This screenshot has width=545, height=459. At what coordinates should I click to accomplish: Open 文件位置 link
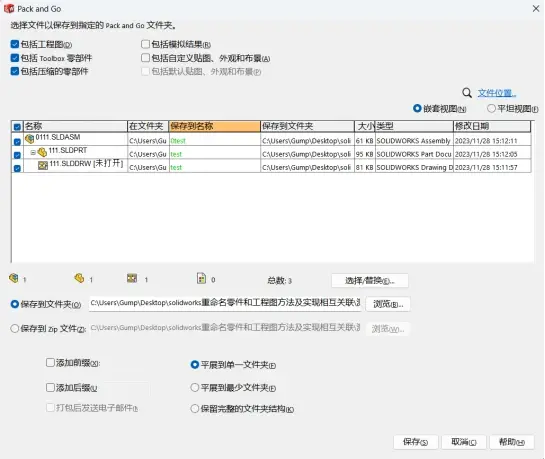[497, 93]
